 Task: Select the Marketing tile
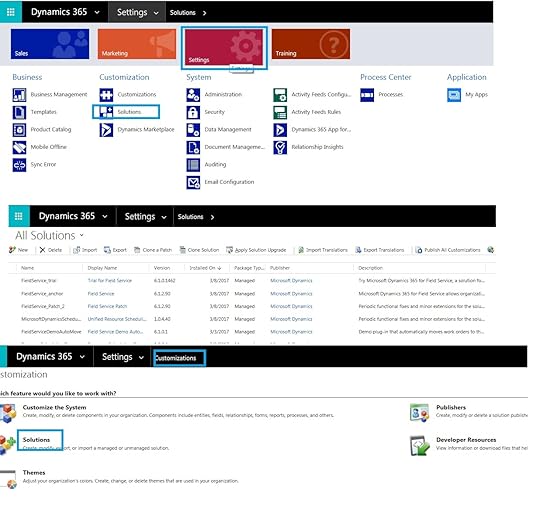[x=137, y=44]
